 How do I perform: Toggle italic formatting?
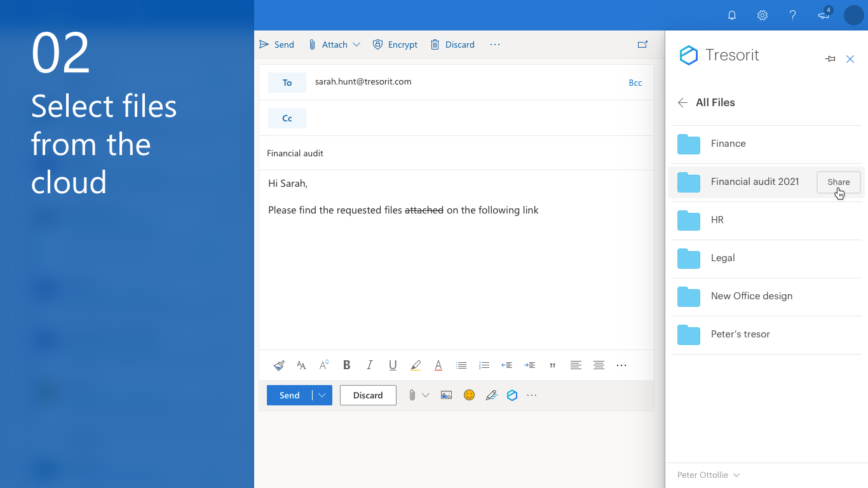pyautogui.click(x=370, y=365)
